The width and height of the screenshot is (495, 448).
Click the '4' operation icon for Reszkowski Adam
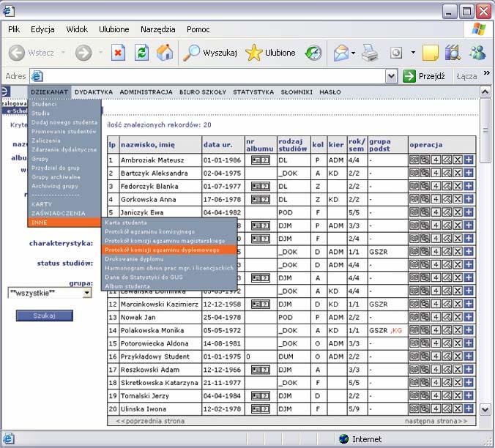436,370
